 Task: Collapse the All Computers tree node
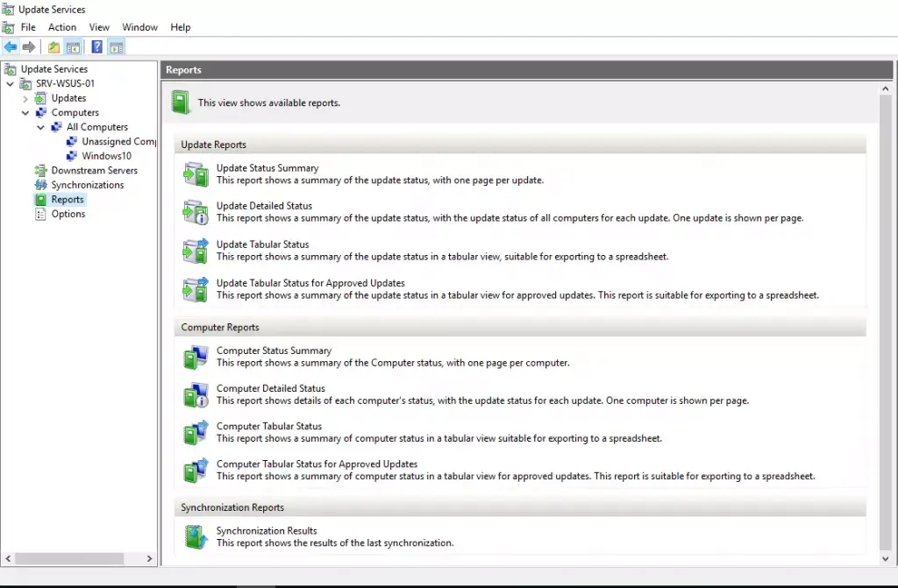41,127
